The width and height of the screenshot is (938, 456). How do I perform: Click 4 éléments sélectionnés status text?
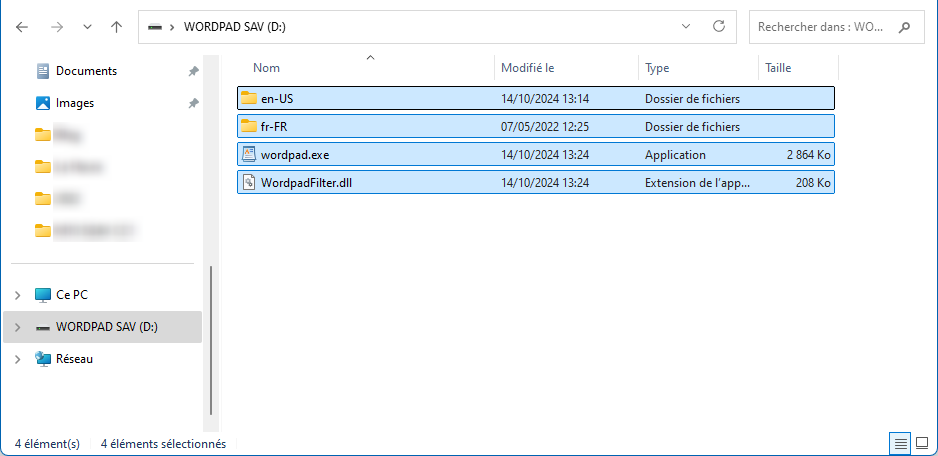pos(163,444)
